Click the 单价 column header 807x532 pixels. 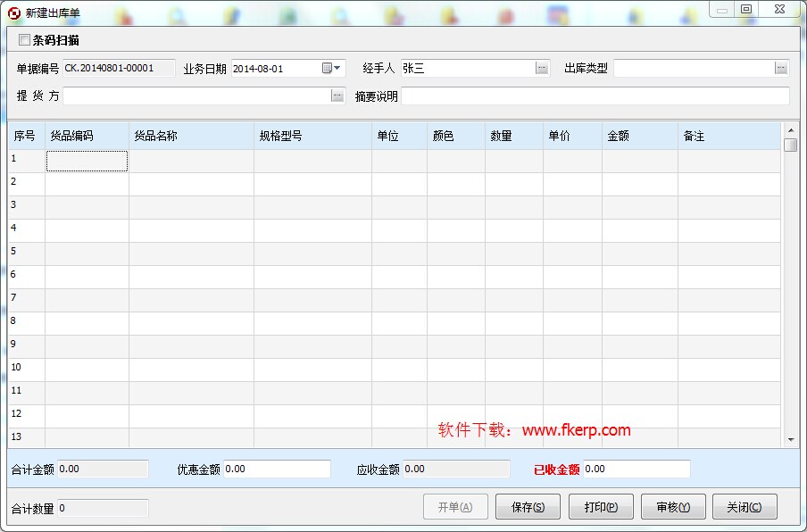[x=572, y=136]
